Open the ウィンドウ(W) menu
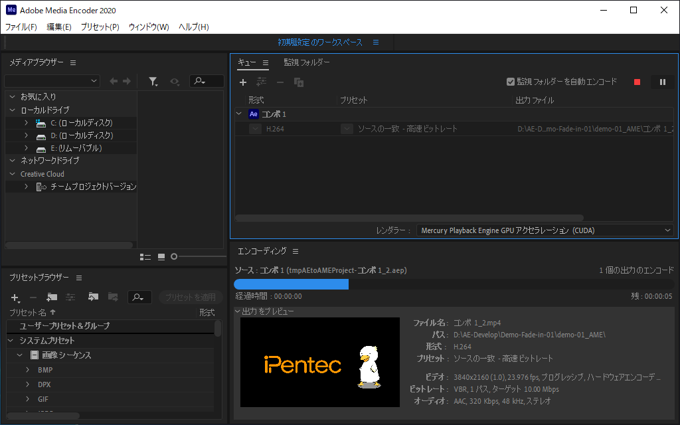 [148, 27]
